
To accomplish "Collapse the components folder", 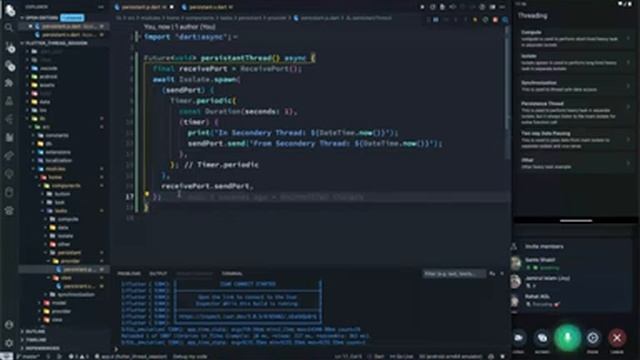I will coord(65,186).
